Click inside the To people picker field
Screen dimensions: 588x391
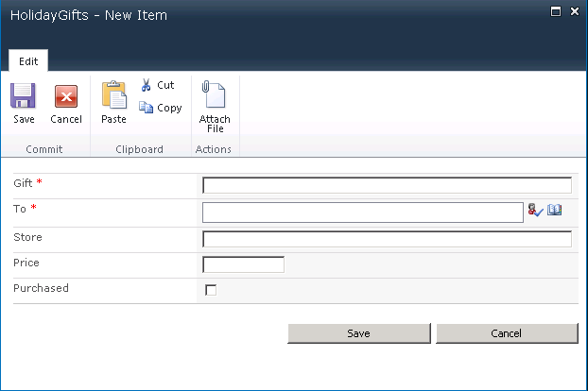point(363,212)
